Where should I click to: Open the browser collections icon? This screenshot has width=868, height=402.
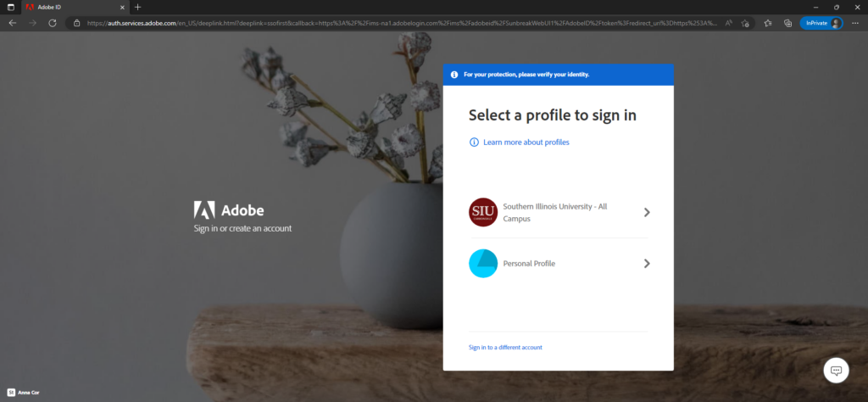[x=787, y=23]
